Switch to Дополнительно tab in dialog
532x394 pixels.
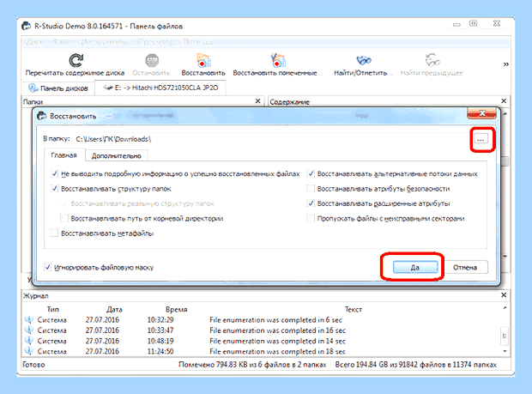(117, 156)
